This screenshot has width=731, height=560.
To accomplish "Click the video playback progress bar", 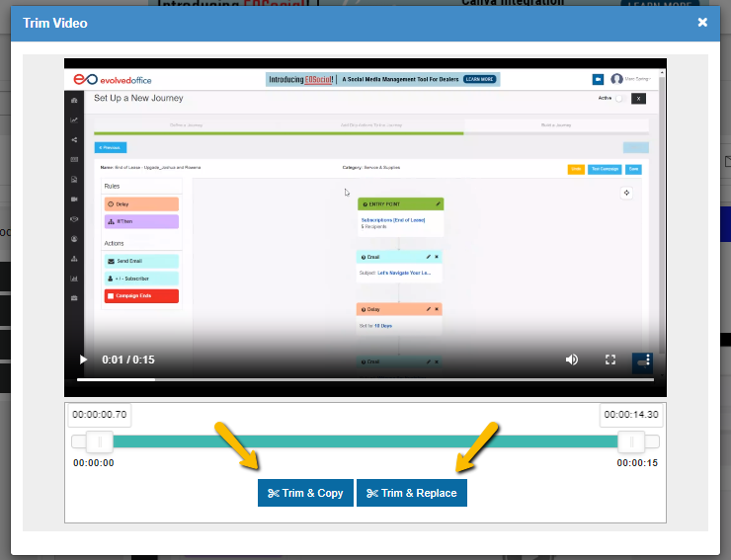I will click(x=365, y=379).
